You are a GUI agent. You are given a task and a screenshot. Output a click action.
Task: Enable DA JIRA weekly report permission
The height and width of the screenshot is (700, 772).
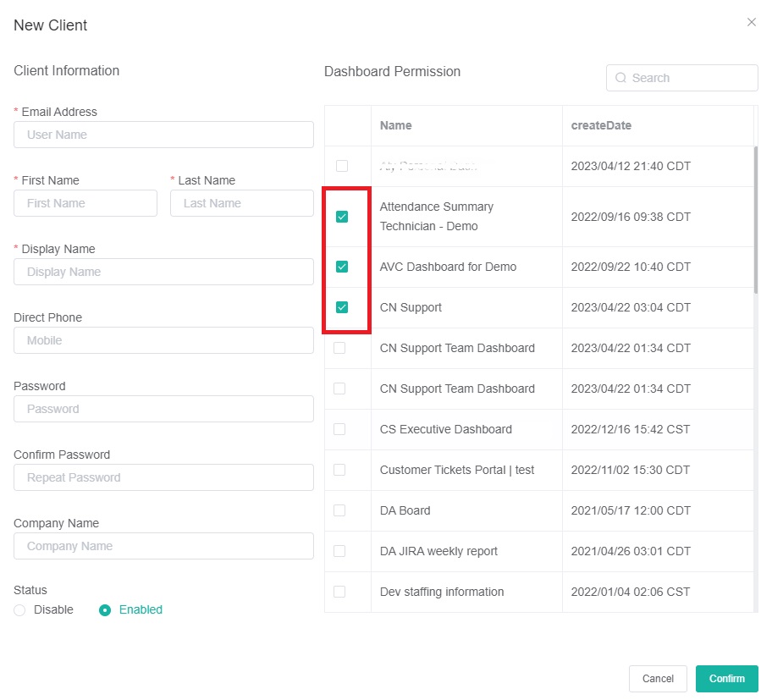pyautogui.click(x=339, y=551)
